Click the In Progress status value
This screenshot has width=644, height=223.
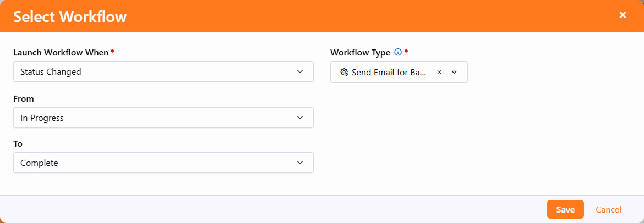pyautogui.click(x=42, y=118)
